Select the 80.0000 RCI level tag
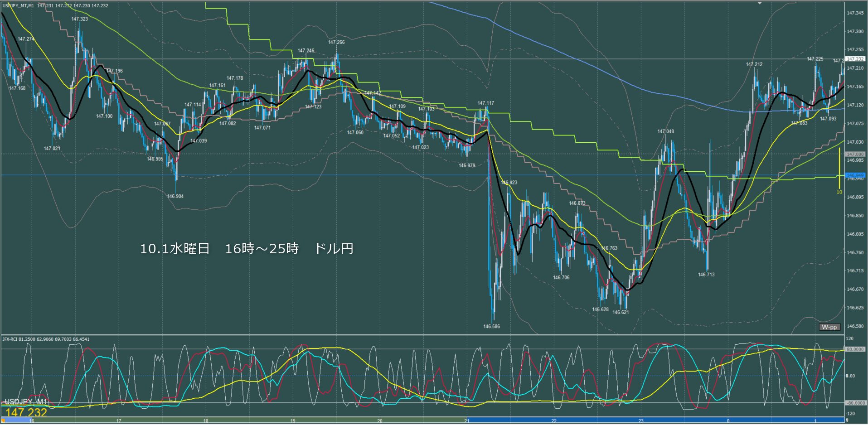This screenshot has width=868, height=425. click(x=855, y=349)
